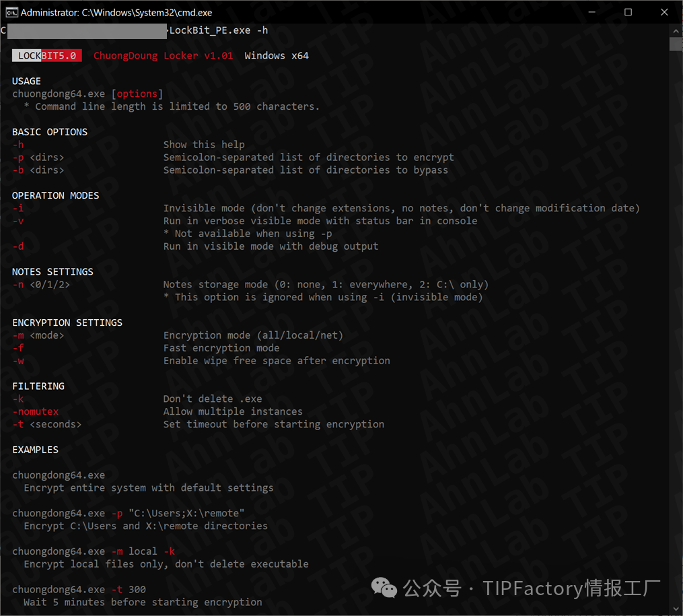
Task: Click the scrollbar up arrow
Action: coord(676,31)
